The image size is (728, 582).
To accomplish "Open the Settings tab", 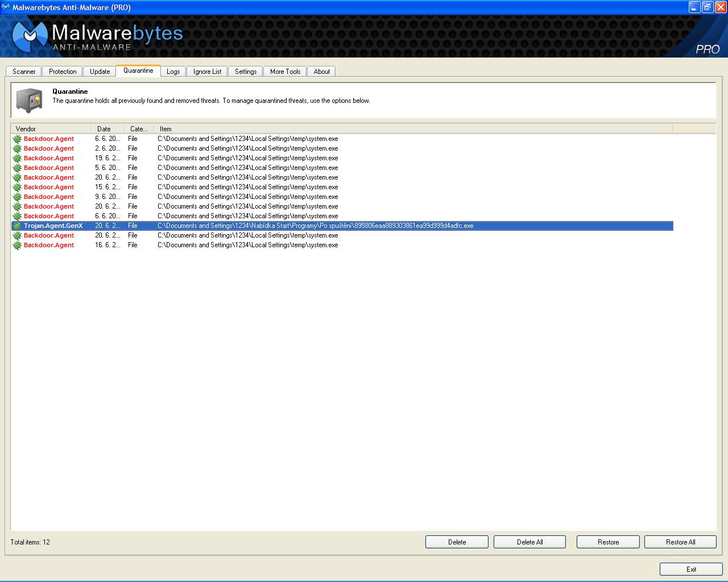I will pyautogui.click(x=246, y=72).
